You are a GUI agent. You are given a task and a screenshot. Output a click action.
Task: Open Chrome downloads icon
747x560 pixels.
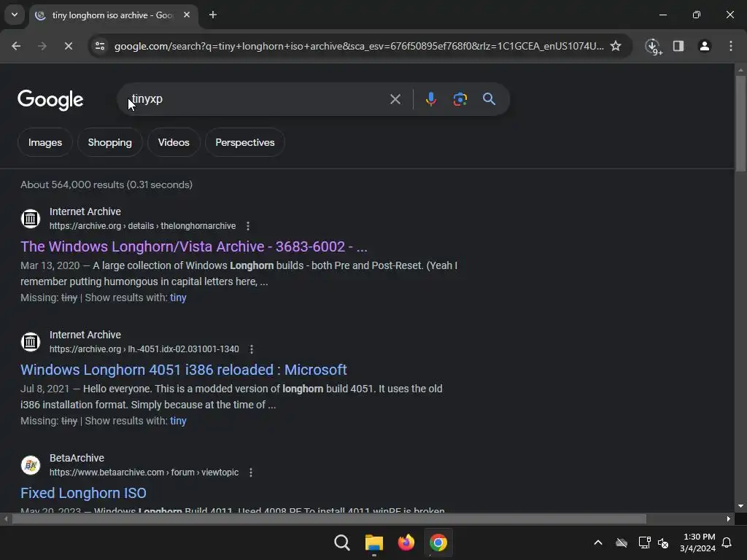(652, 46)
